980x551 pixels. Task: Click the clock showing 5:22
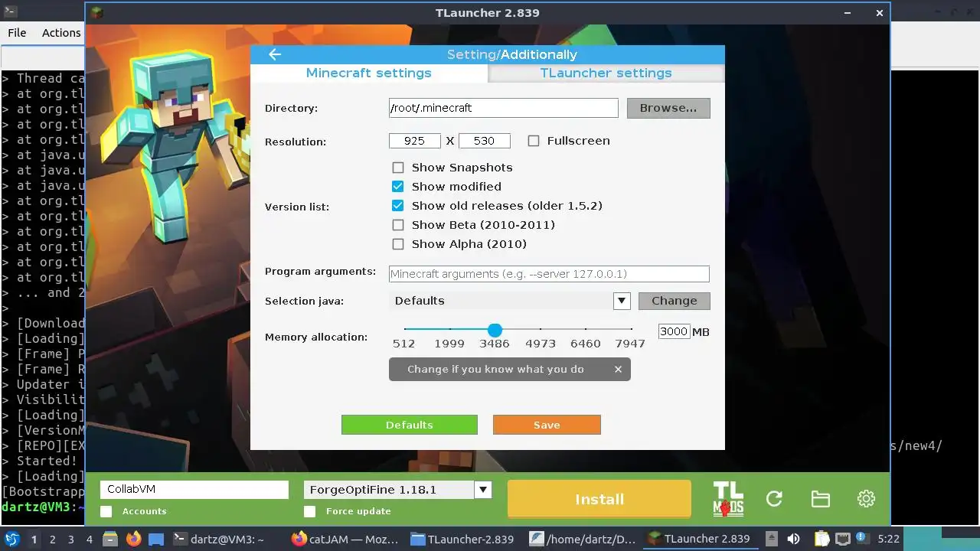[889, 540]
